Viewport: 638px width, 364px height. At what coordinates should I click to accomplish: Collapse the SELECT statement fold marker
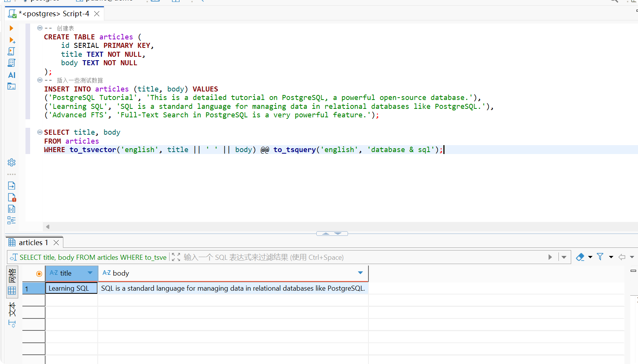40,132
